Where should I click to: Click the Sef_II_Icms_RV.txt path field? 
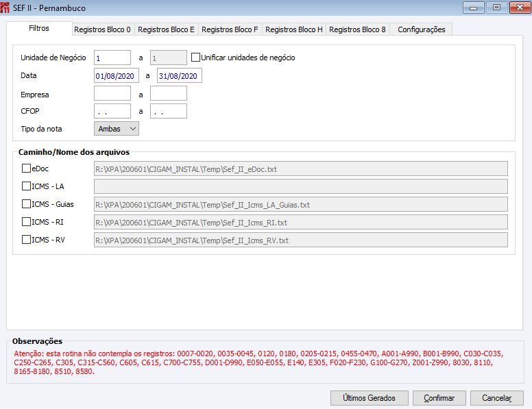pyautogui.click(x=301, y=240)
